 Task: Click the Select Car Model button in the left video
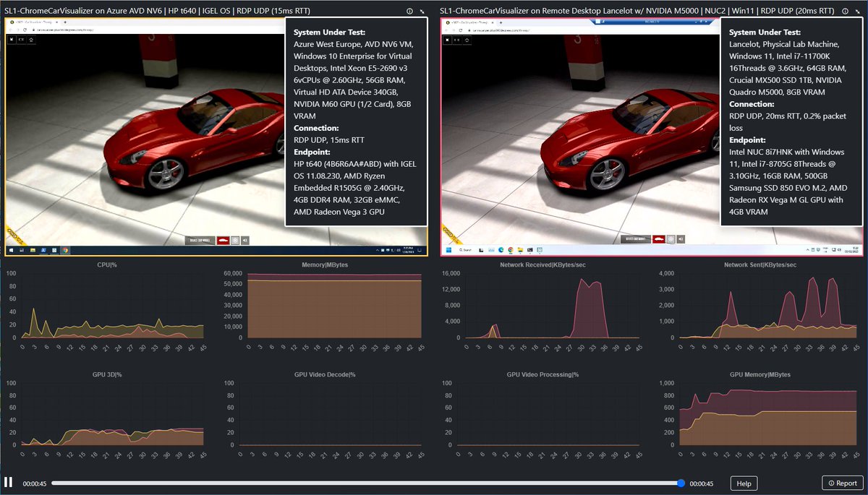click(200, 241)
